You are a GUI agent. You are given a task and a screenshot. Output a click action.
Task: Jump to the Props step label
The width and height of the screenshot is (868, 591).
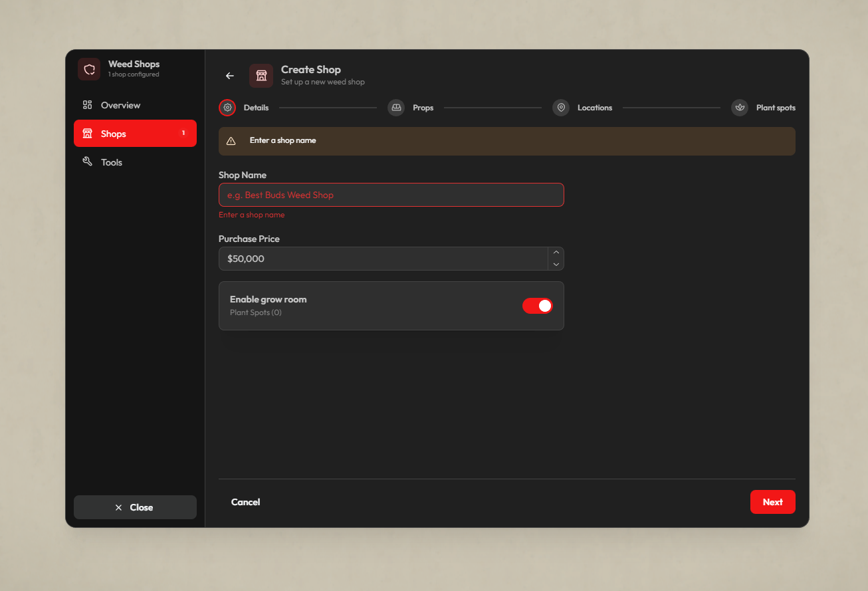(x=423, y=108)
